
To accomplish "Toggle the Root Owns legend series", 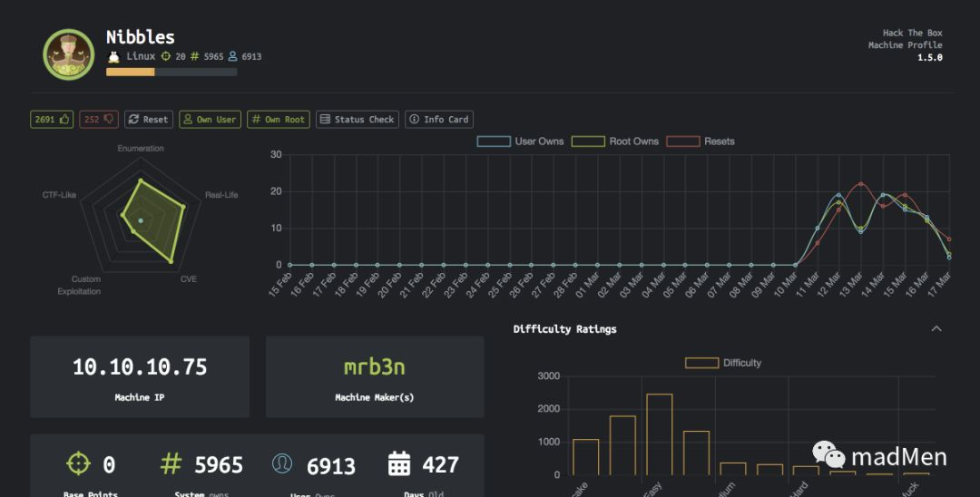I will click(615, 141).
